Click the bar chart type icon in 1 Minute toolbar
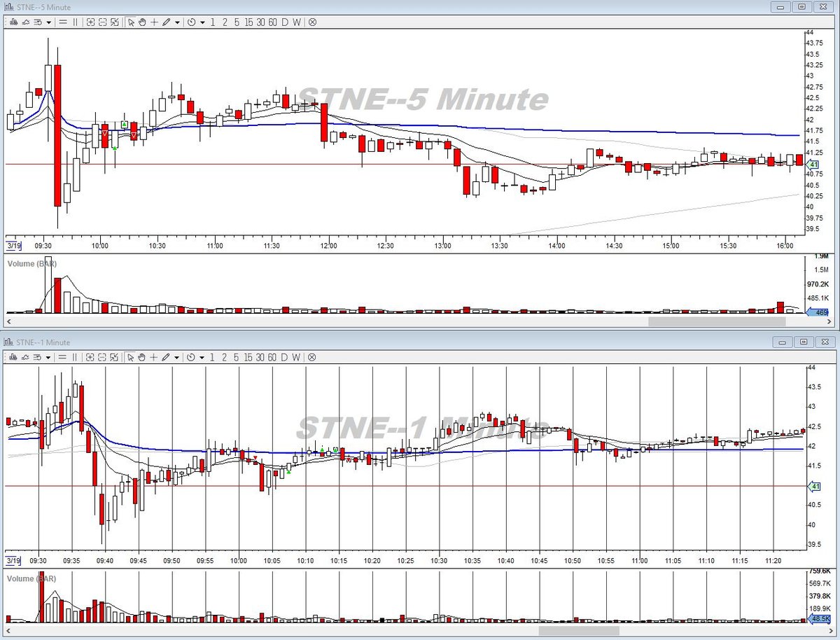 pos(14,357)
